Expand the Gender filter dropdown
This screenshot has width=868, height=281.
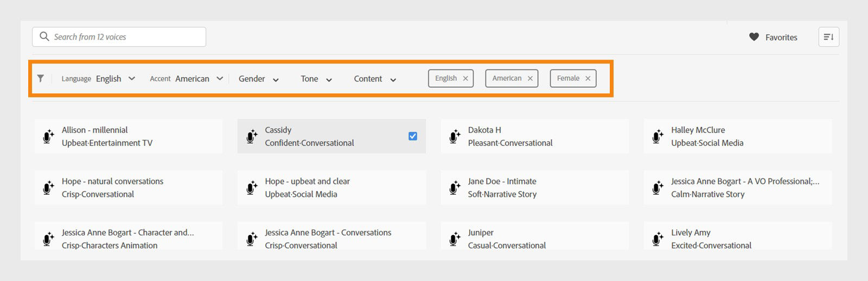click(x=259, y=79)
